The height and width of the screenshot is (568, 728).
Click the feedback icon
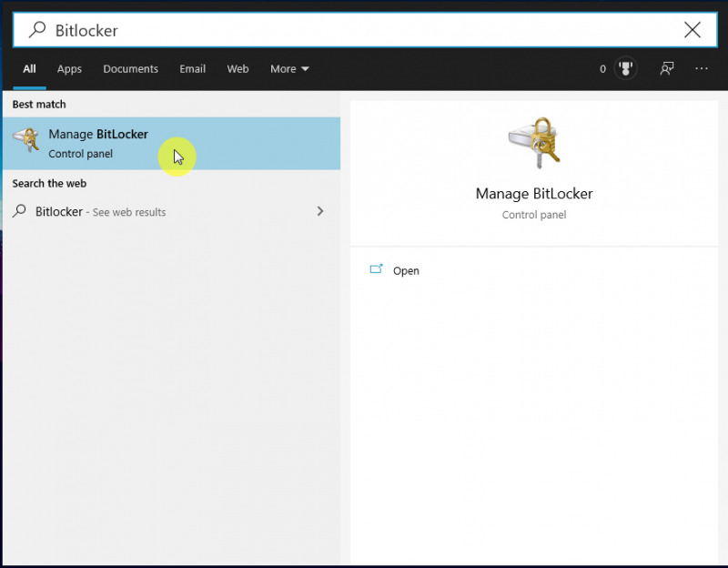click(x=667, y=69)
